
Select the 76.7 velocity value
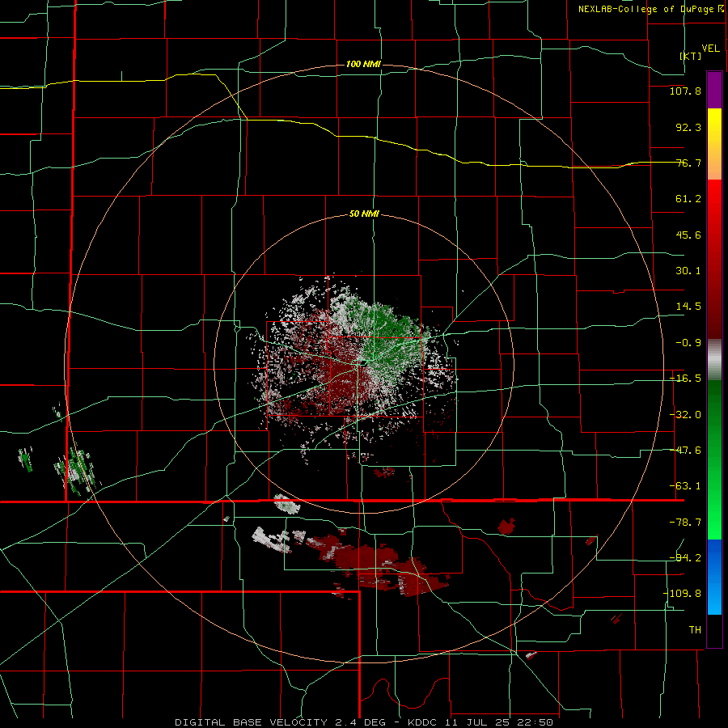click(688, 163)
